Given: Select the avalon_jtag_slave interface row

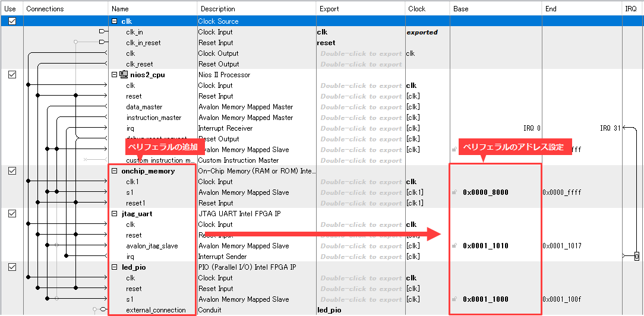Looking at the screenshot, I should point(151,246).
